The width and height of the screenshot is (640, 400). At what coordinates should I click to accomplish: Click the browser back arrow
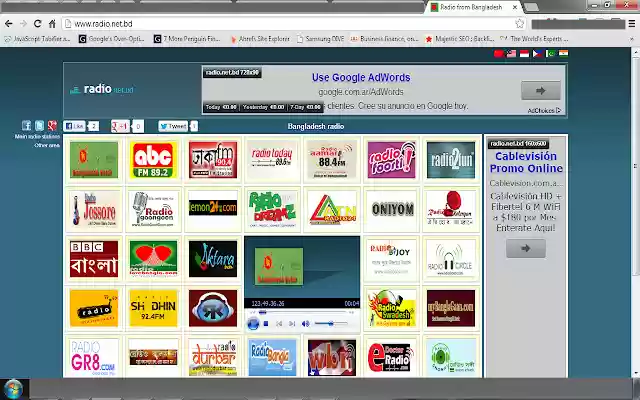[9, 24]
